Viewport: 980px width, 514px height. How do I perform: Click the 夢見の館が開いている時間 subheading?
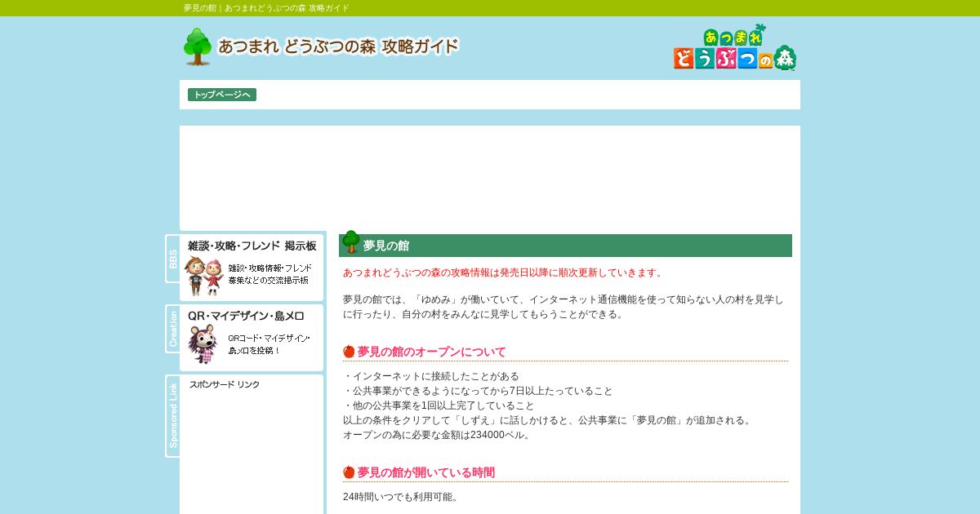click(x=426, y=472)
